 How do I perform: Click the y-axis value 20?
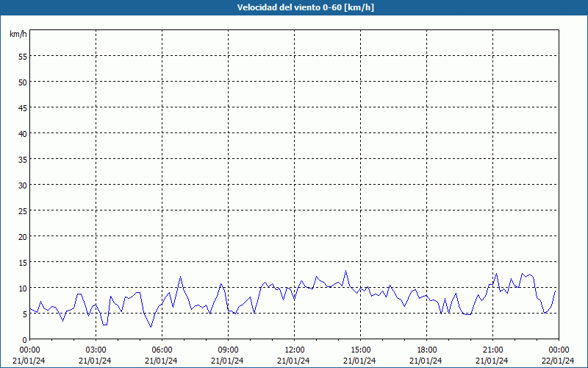[23, 236]
